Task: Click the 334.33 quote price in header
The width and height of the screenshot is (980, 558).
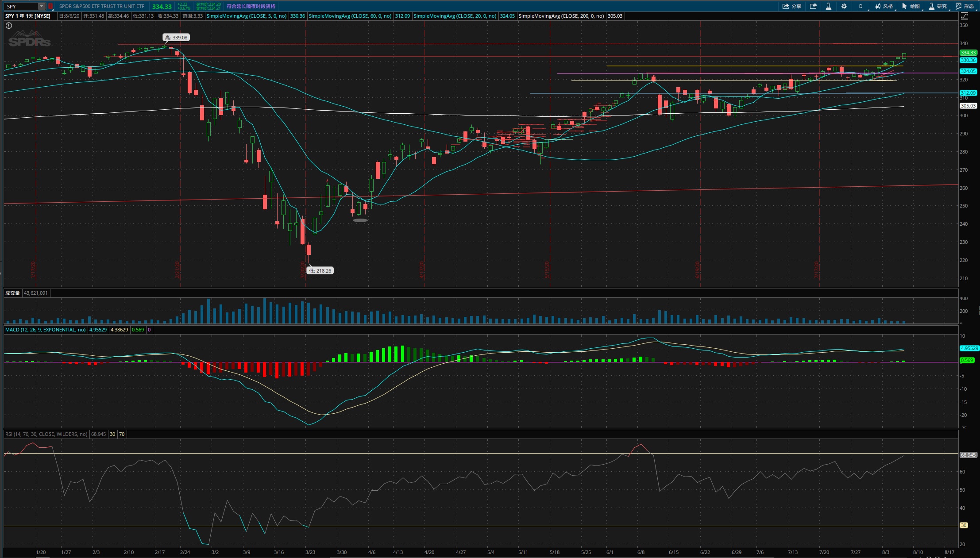Action: [162, 6]
